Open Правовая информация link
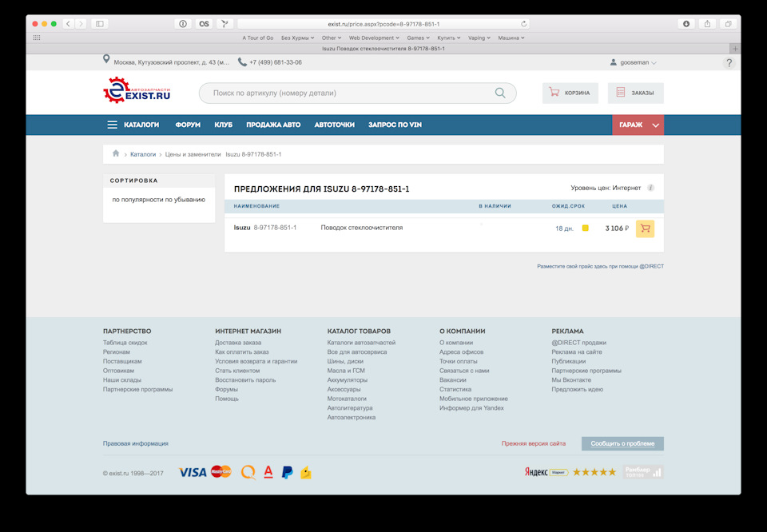 (136, 443)
